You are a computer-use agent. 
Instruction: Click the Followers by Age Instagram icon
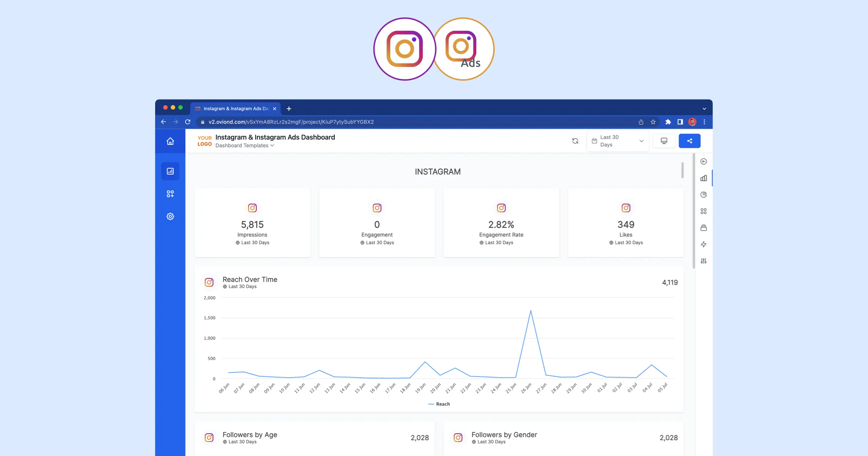pos(209,438)
